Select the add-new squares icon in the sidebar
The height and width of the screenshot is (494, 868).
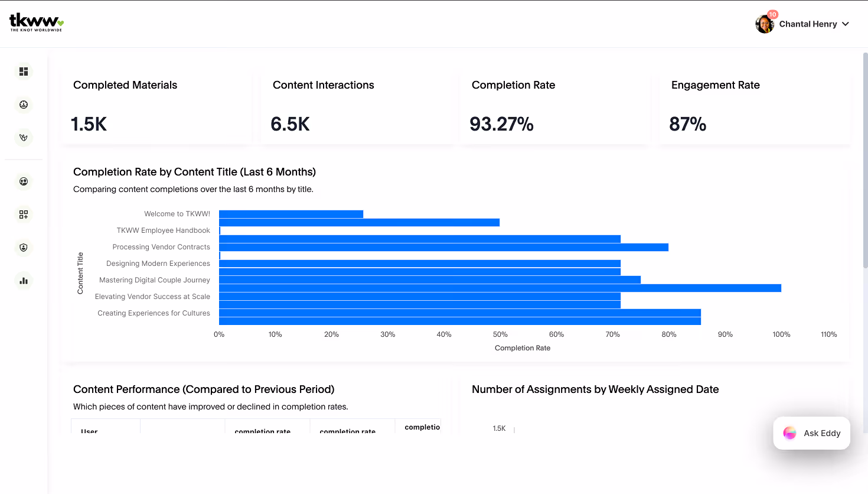[x=23, y=214]
